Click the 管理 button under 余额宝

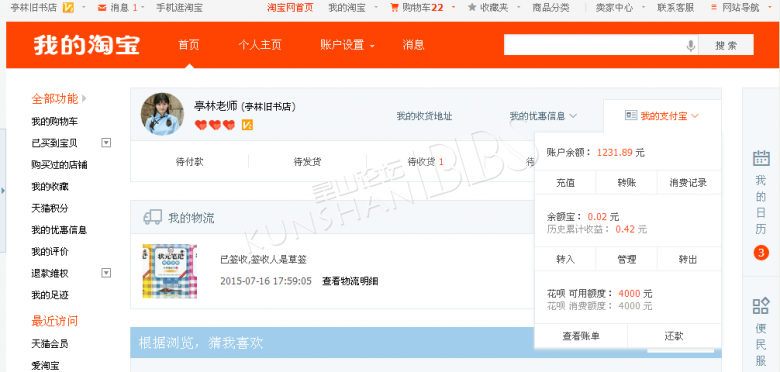click(x=626, y=259)
